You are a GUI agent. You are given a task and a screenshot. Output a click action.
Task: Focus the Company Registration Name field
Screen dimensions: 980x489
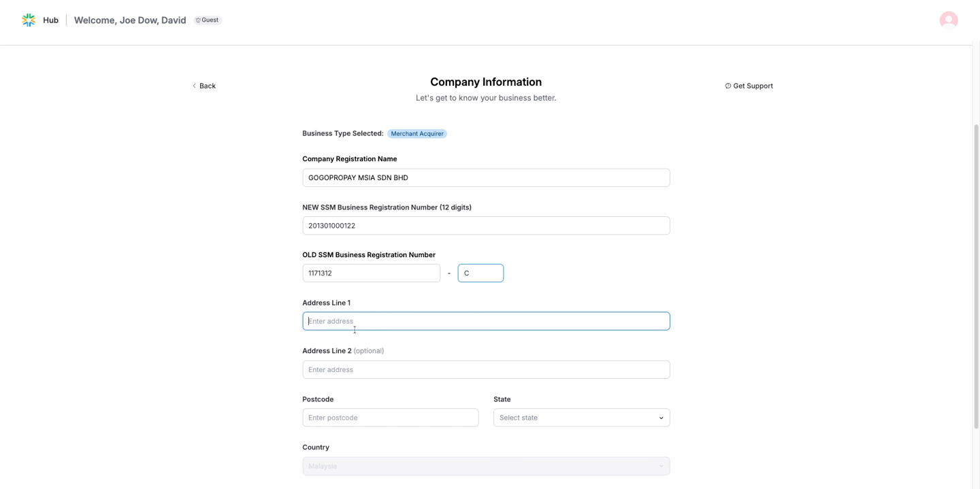click(485, 178)
